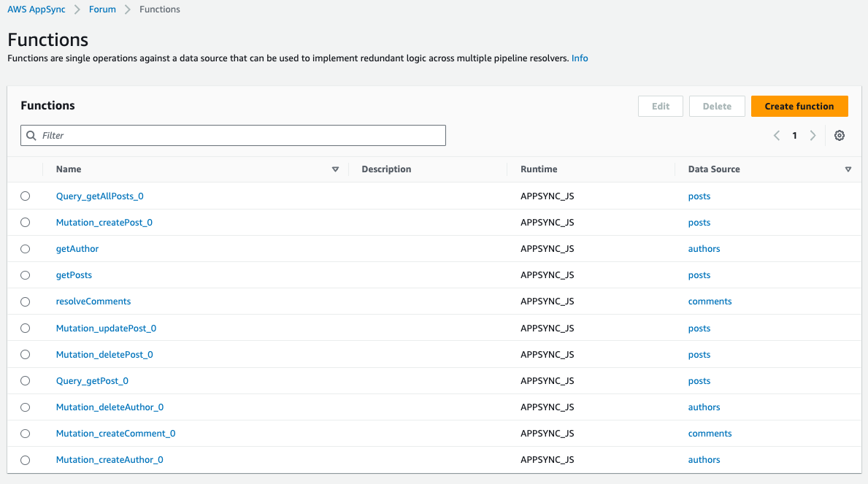This screenshot has height=484, width=868.
Task: Open posts data source for Query_getAllPosts_0
Action: point(699,196)
